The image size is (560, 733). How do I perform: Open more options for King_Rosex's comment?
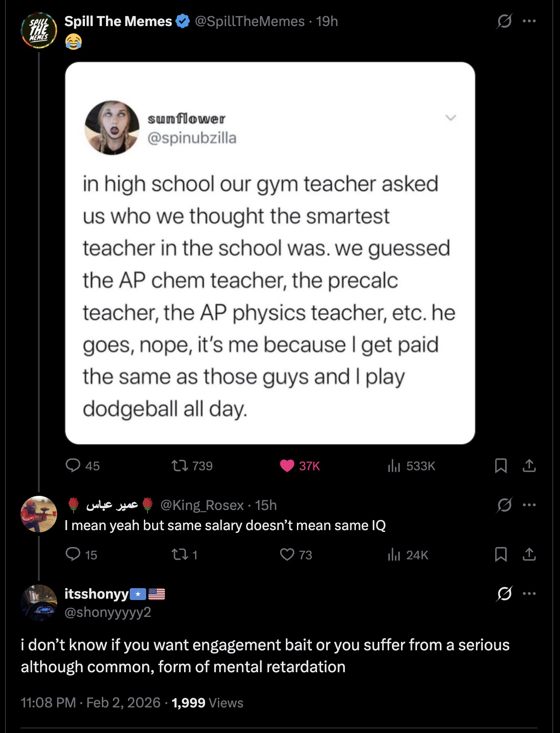pyautogui.click(x=529, y=505)
